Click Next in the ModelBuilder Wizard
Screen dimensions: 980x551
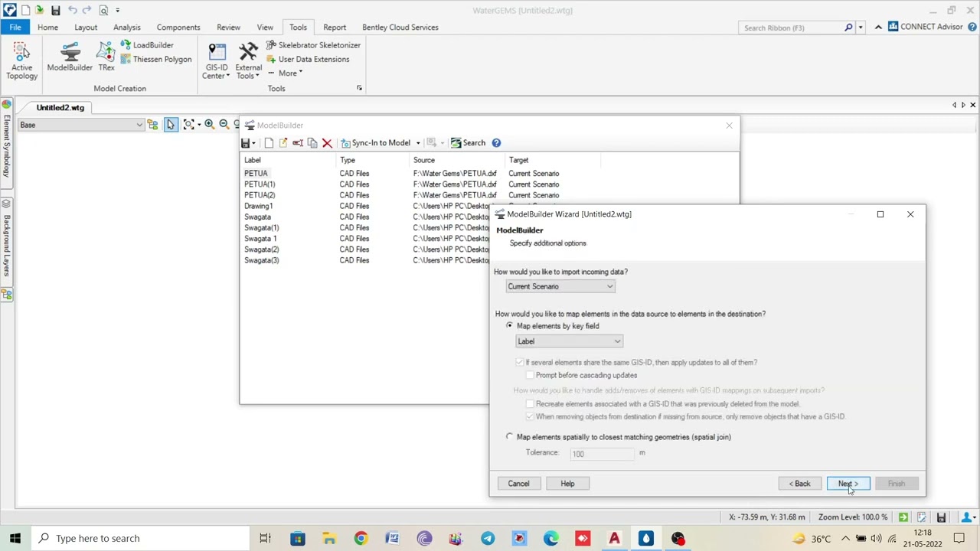point(848,484)
